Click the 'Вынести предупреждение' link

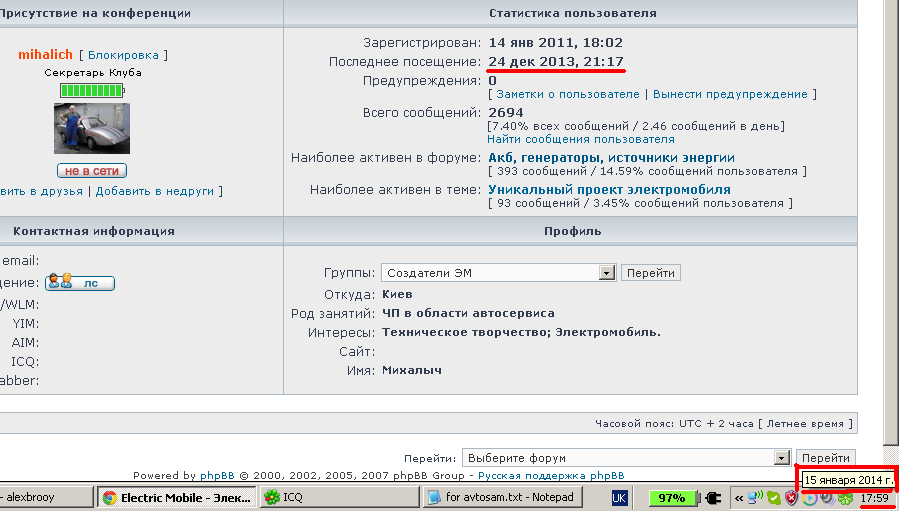(730, 94)
